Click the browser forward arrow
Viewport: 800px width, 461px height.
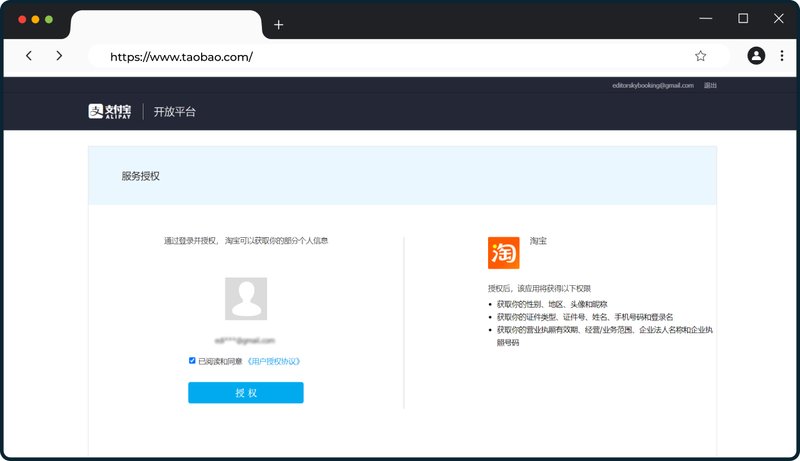tap(59, 56)
